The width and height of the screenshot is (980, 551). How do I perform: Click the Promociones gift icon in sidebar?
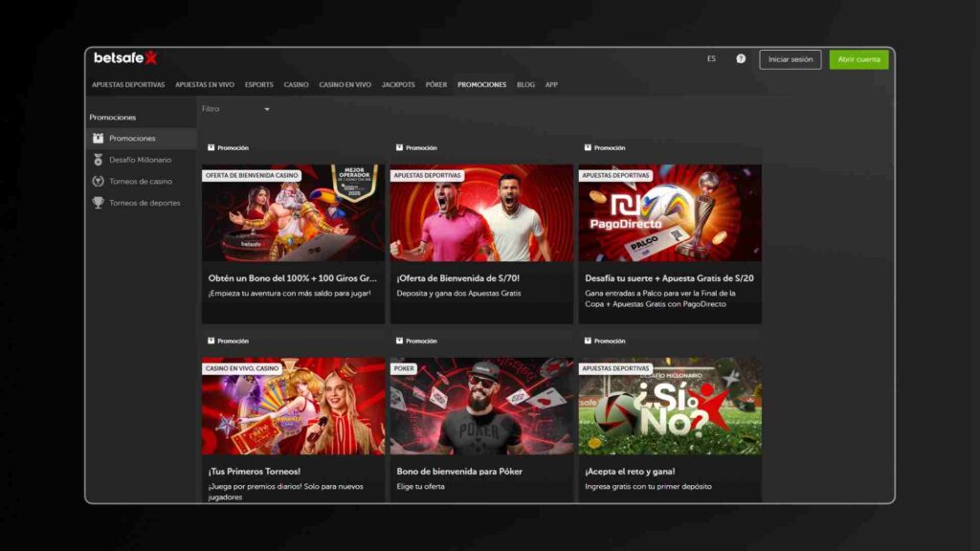[x=98, y=139]
